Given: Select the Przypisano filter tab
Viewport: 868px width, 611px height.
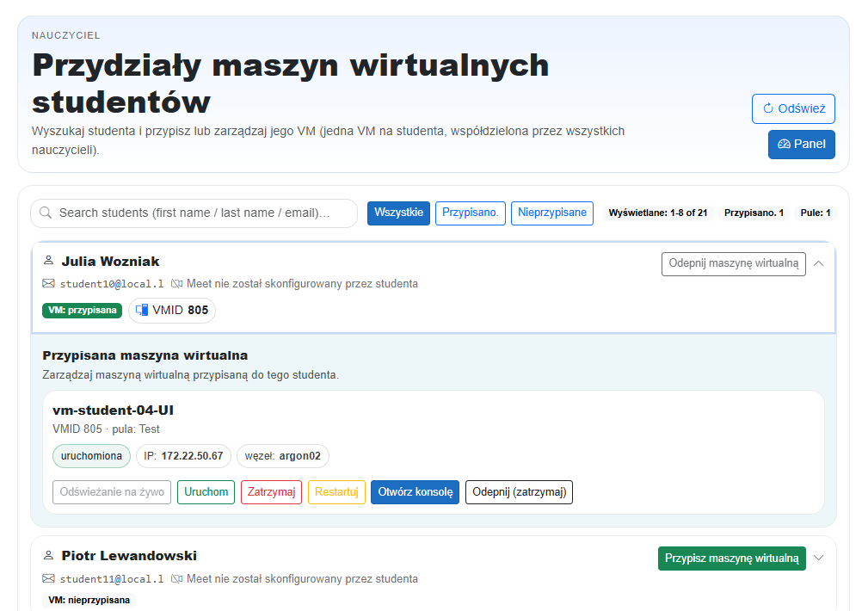Looking at the screenshot, I should pyautogui.click(x=470, y=212).
